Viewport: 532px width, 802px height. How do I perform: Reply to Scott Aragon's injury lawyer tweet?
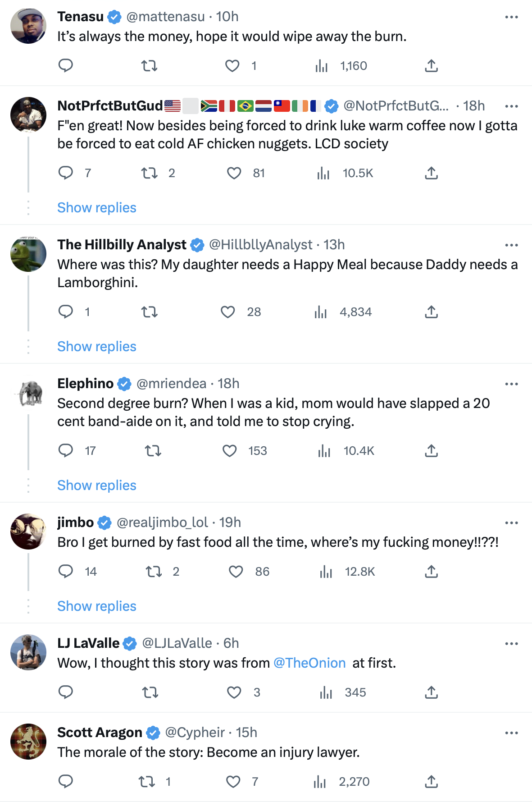click(66, 782)
